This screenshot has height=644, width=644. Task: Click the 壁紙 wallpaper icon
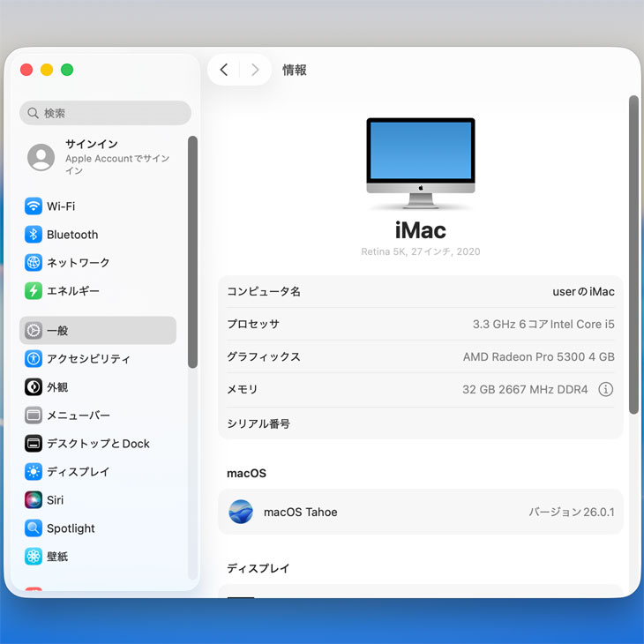[x=34, y=557]
